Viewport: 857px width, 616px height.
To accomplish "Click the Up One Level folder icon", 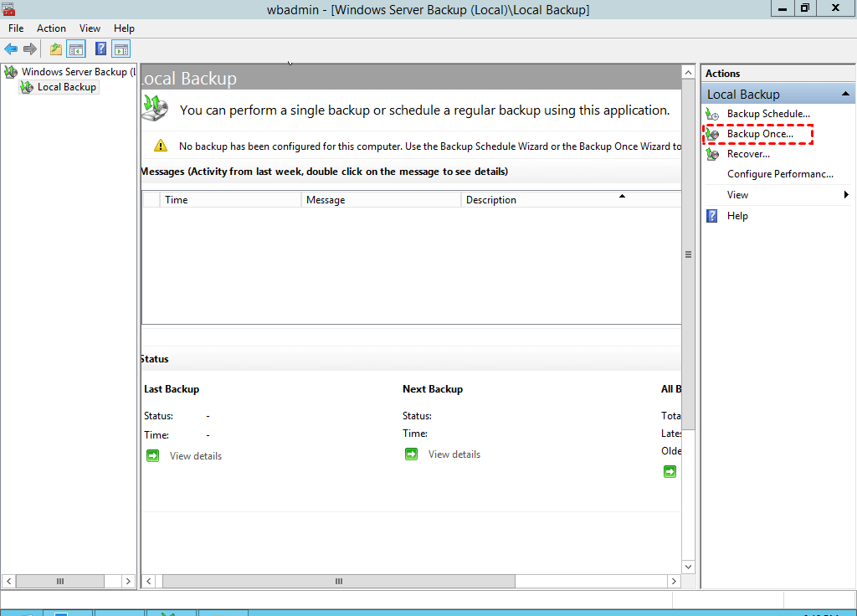I will 56,49.
